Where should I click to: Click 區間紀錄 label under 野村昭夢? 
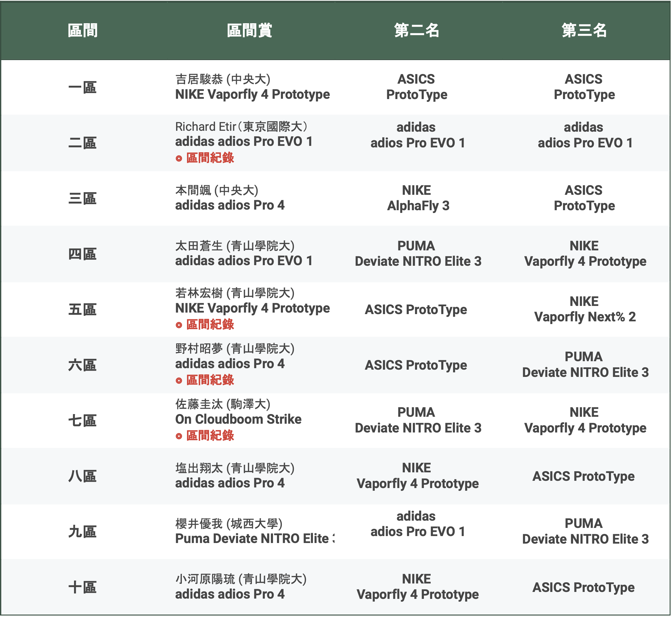point(210,380)
